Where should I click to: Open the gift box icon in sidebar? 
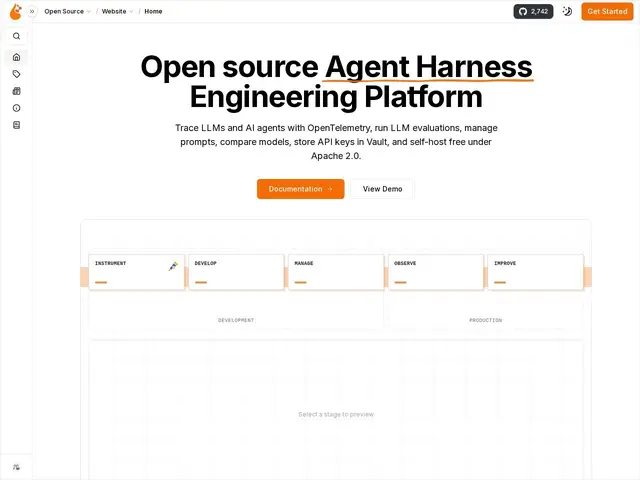point(16,91)
